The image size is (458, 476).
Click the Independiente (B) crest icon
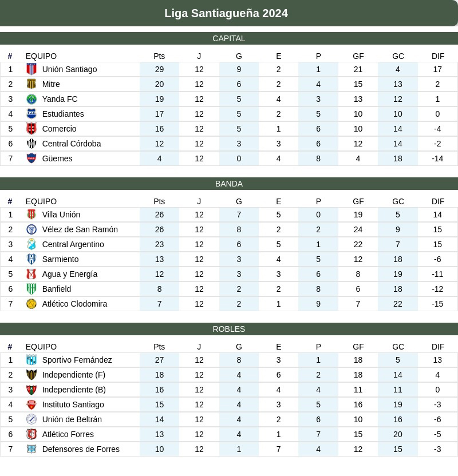[31, 390]
